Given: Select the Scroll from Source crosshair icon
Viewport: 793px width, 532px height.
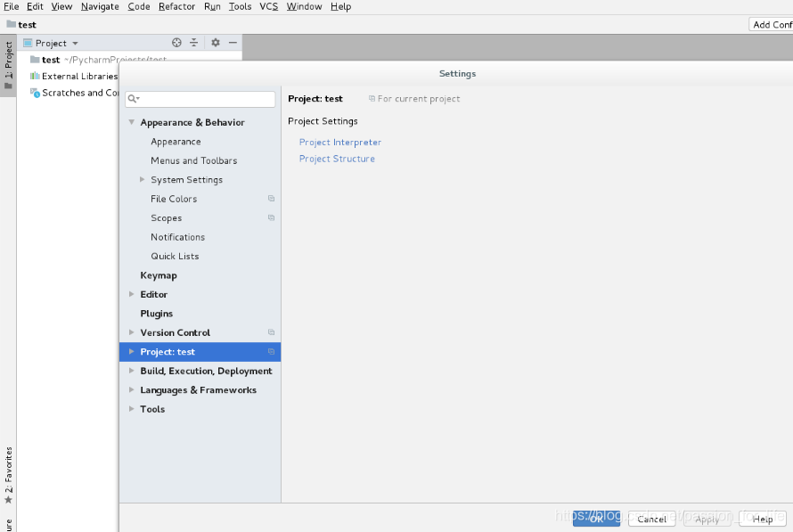Looking at the screenshot, I should [175, 42].
